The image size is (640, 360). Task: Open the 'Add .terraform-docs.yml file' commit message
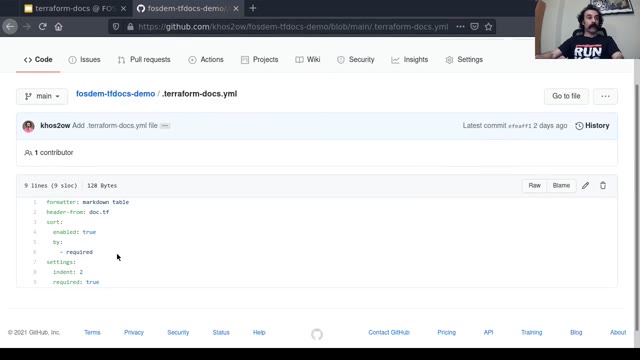pyautogui.click(x=115, y=126)
